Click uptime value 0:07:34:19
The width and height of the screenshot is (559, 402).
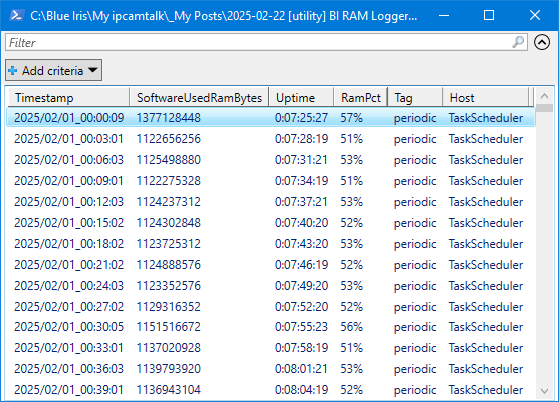pyautogui.click(x=301, y=181)
